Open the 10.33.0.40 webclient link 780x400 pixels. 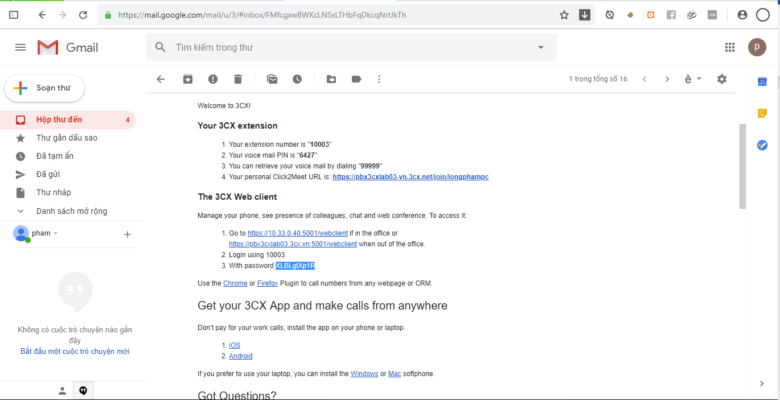coord(297,233)
